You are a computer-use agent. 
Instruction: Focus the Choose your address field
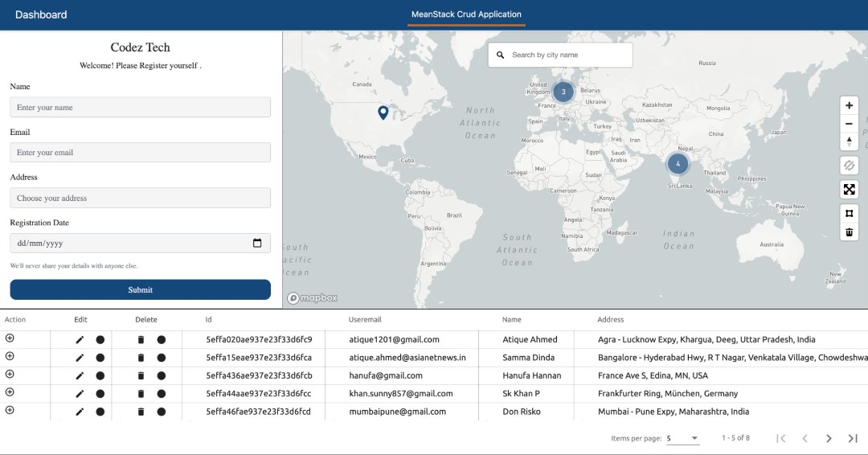[140, 199]
